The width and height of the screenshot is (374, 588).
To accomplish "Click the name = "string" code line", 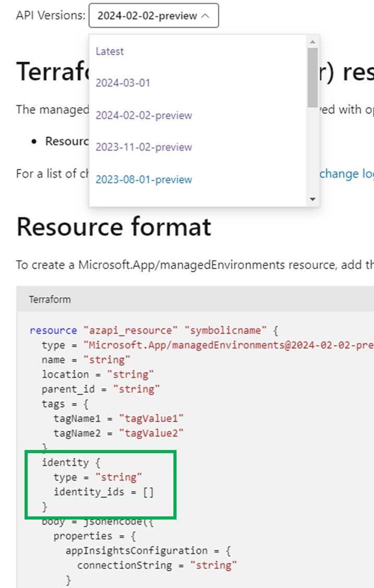I will [x=86, y=360].
